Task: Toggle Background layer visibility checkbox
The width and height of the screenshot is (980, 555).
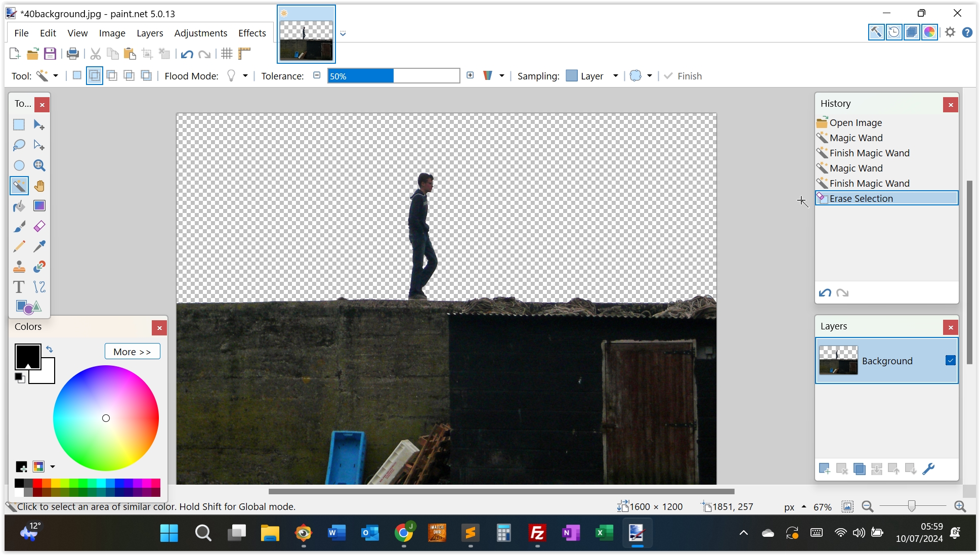Action: pyautogui.click(x=950, y=360)
